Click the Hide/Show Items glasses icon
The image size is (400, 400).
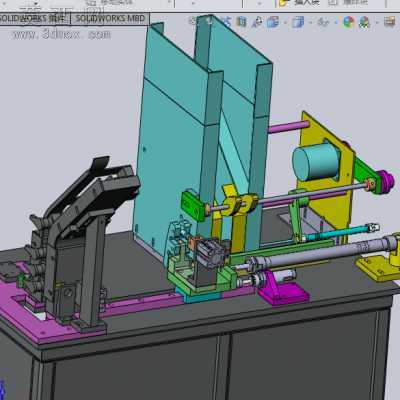(323, 22)
